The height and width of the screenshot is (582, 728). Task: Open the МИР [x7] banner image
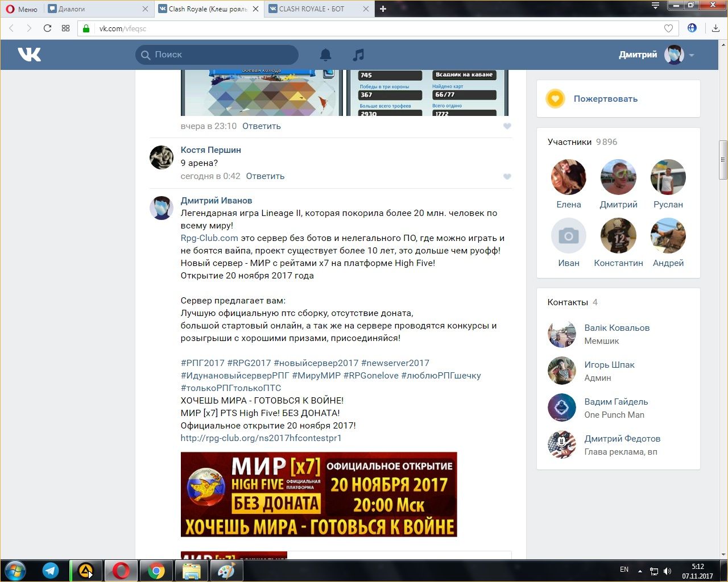(x=318, y=494)
